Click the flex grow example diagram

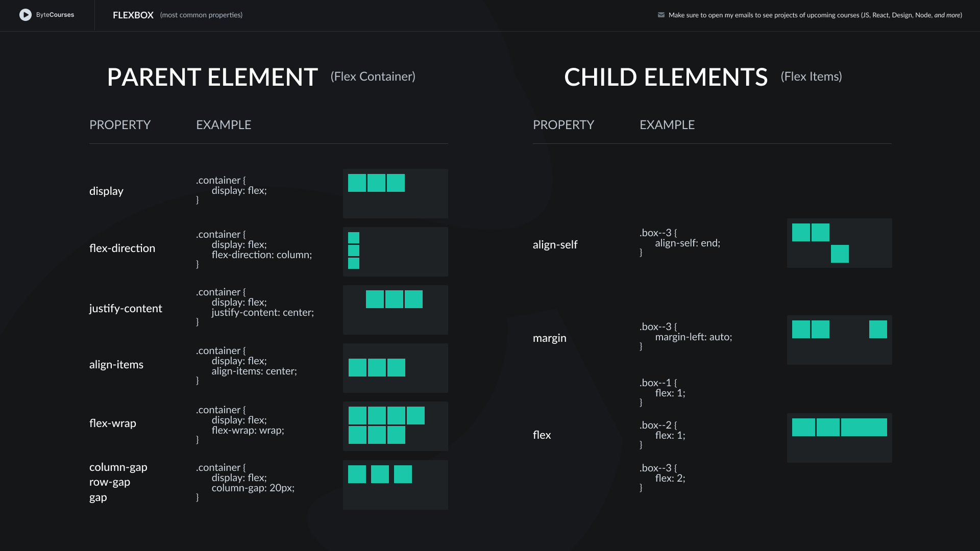tap(840, 438)
